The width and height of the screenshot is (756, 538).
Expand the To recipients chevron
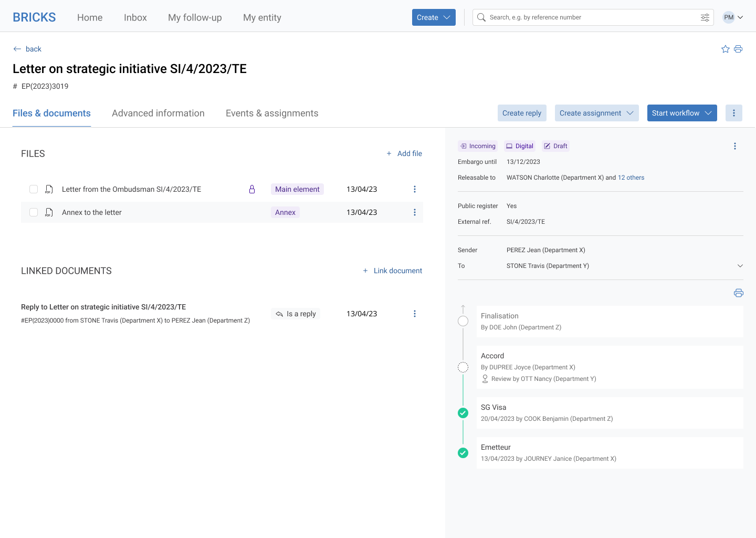tap(740, 266)
